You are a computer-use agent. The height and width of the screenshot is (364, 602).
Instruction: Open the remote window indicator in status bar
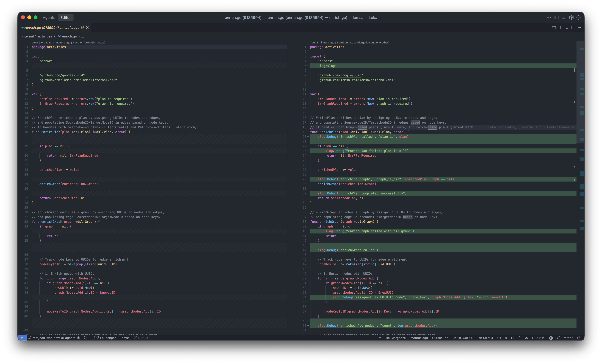pos(22,338)
